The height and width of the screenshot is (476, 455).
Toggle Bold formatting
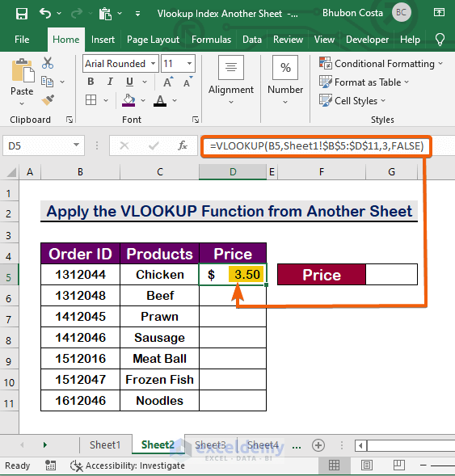tap(91, 82)
